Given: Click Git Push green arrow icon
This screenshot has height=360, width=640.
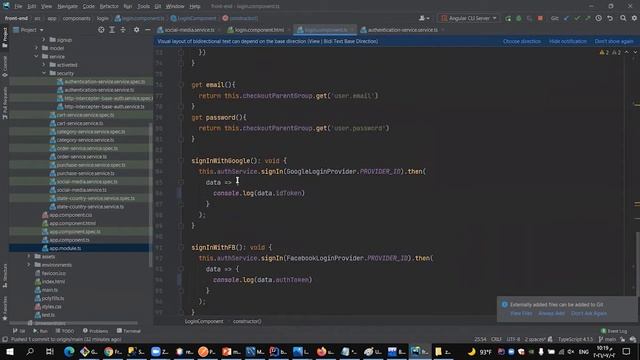Looking at the screenshot, I should click(x=587, y=18).
